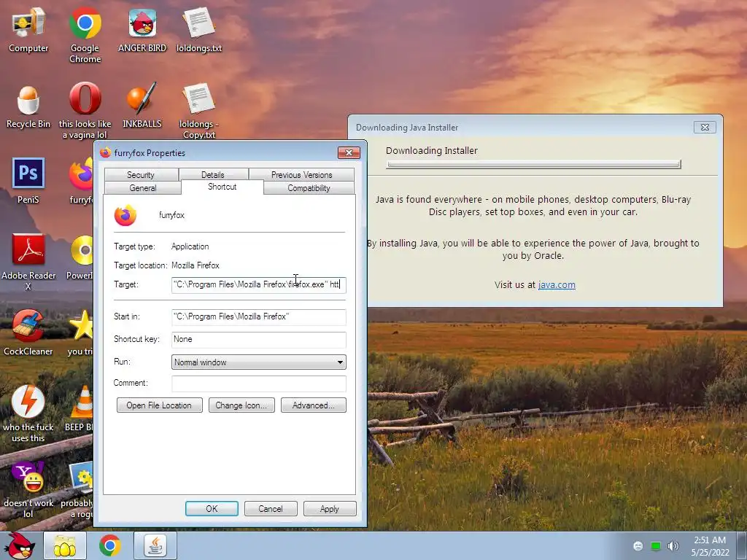
Task: Click the 'Downloading Installer' status label
Action: 432,150
